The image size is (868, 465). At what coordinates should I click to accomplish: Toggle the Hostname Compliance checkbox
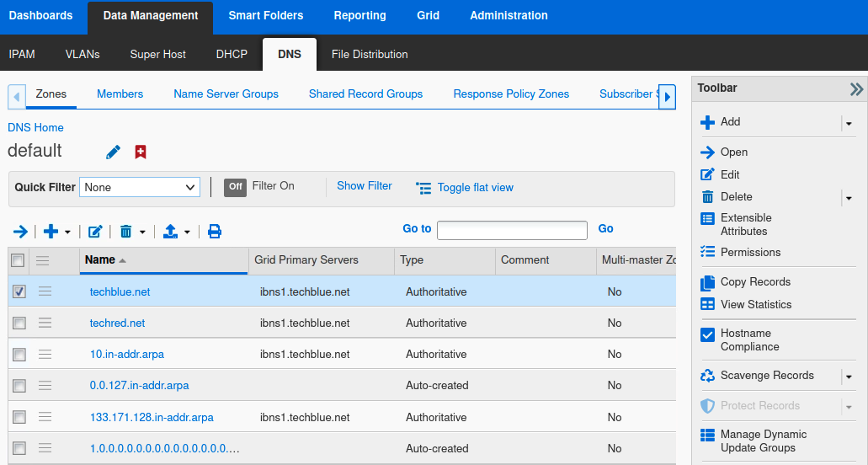click(707, 334)
